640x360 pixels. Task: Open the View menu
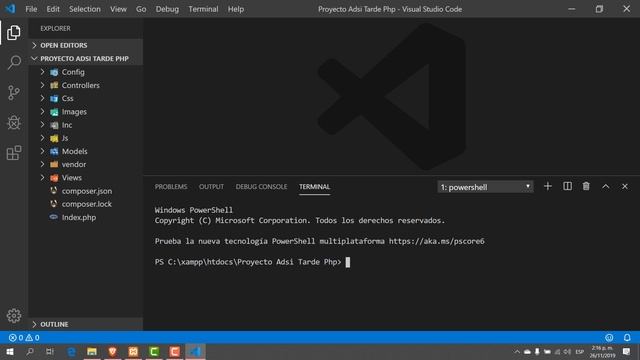coord(118,9)
